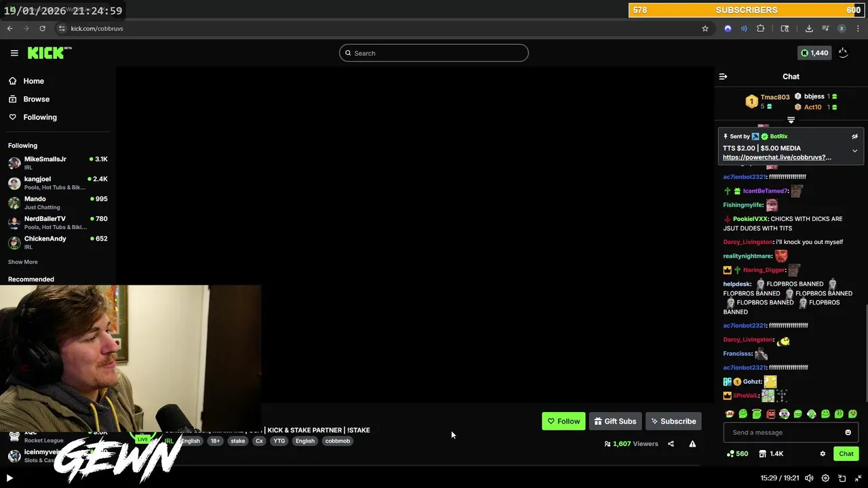The height and width of the screenshot is (488, 868).
Task: Open chat settings gear icon
Action: (x=823, y=453)
